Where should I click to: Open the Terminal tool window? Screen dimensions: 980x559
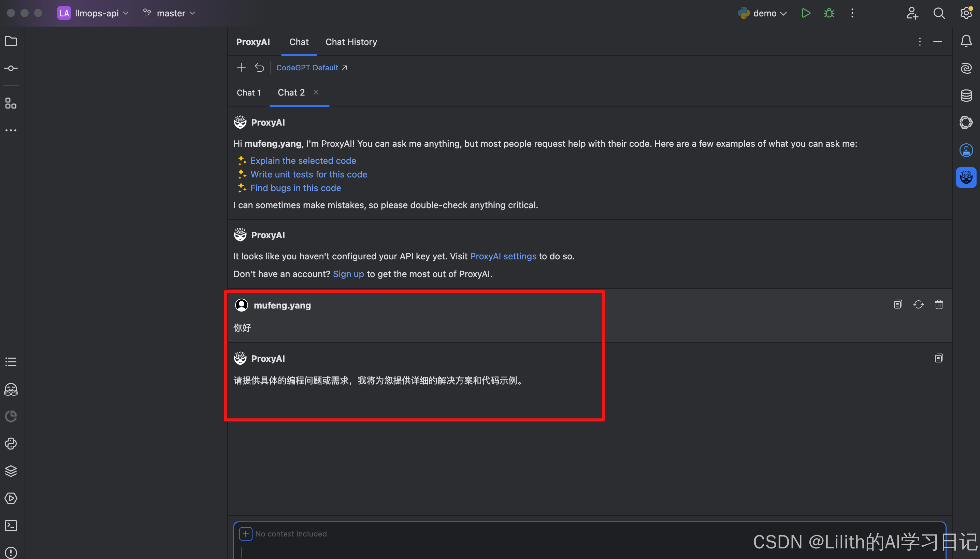click(11, 525)
